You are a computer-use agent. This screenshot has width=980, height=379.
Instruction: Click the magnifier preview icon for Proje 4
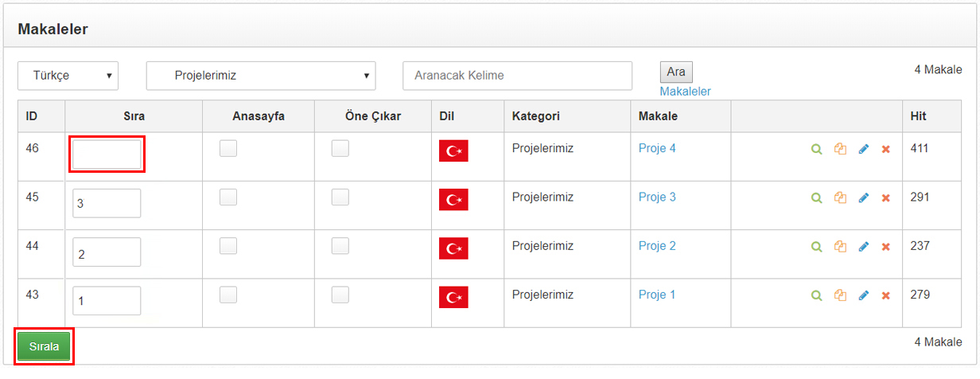click(815, 149)
